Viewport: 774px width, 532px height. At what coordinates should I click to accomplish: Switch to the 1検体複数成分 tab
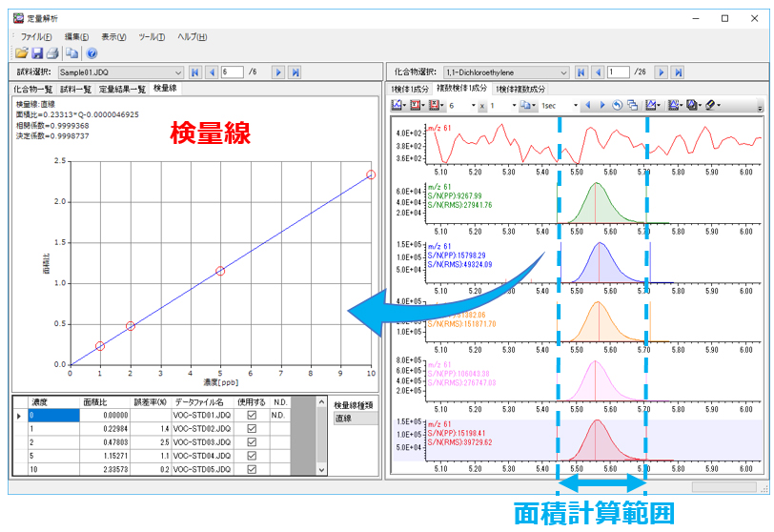point(521,89)
